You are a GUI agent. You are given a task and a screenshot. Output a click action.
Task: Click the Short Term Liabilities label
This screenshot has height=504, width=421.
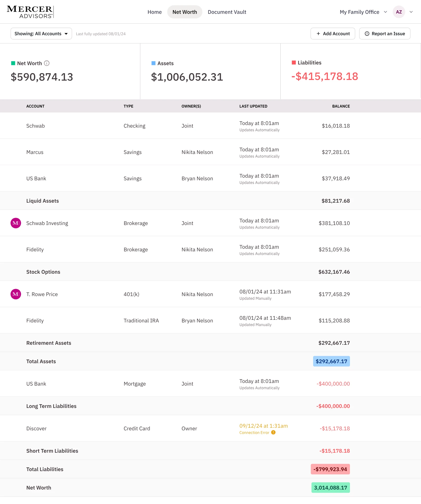point(52,451)
